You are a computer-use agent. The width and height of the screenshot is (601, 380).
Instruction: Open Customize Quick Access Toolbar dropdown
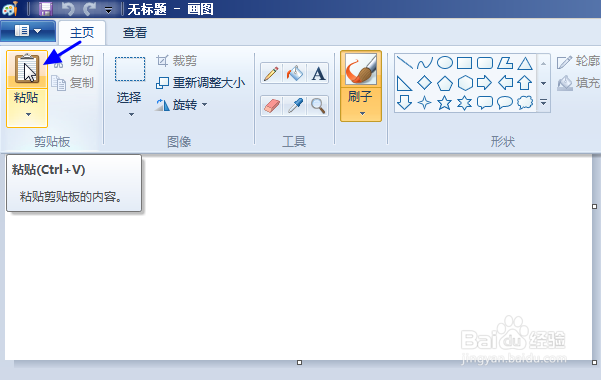pyautogui.click(x=108, y=10)
